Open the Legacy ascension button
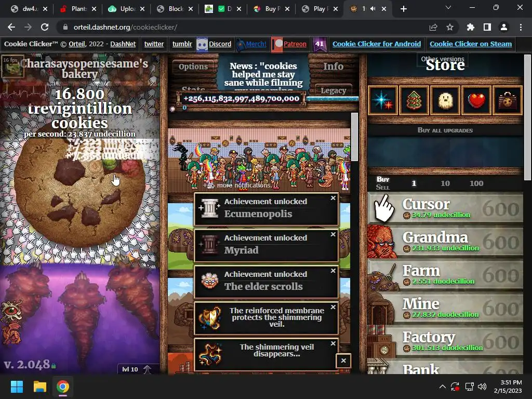This screenshot has width=532, height=399. click(x=333, y=90)
